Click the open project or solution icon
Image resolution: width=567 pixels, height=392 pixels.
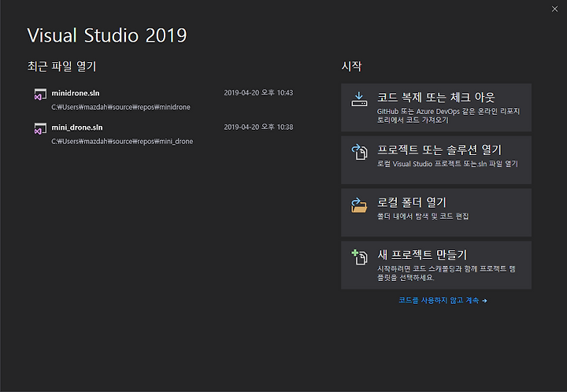[x=359, y=152]
